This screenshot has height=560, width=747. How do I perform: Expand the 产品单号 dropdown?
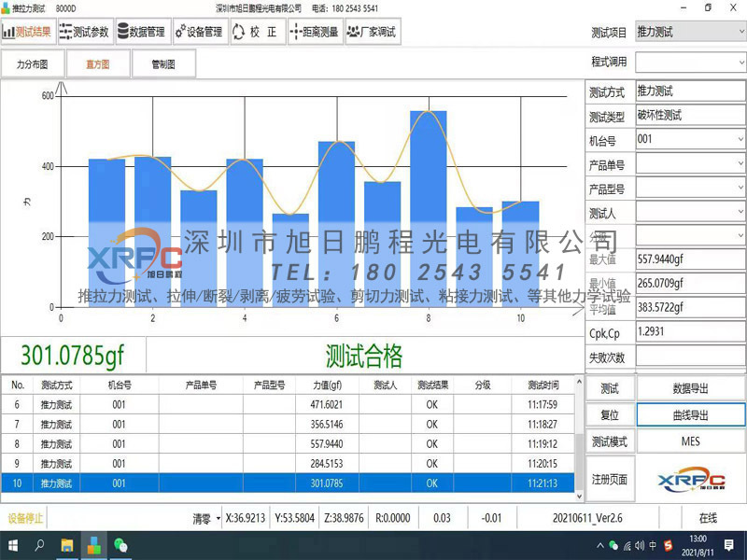pos(740,163)
